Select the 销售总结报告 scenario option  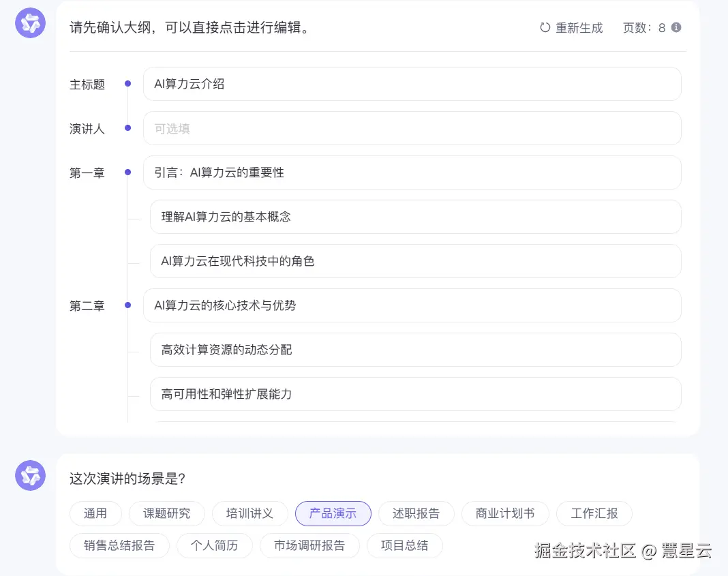pos(119,545)
